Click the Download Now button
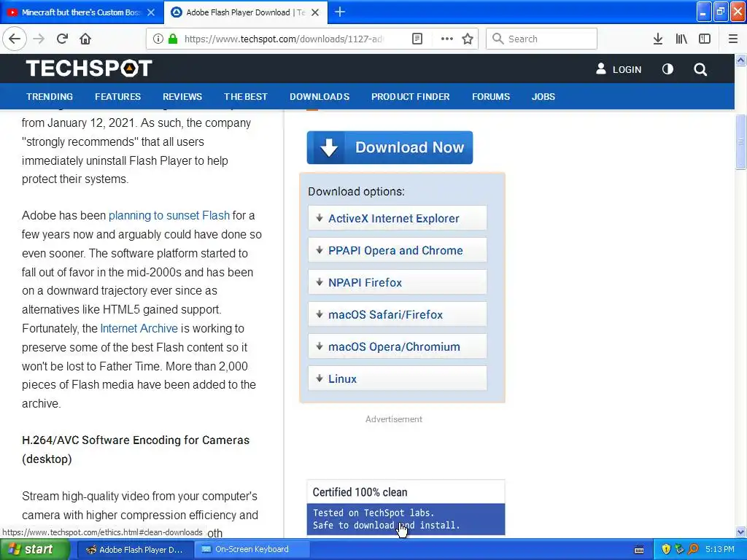Viewport: 747px width, 560px height. tap(390, 147)
